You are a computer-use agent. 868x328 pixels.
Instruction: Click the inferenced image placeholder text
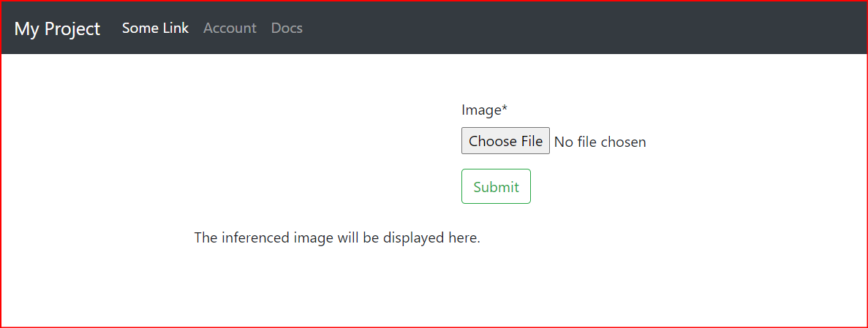coord(337,238)
